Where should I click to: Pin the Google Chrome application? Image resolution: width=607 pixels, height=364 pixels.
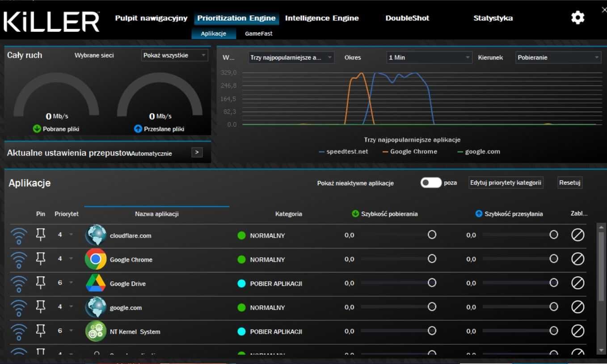point(41,259)
